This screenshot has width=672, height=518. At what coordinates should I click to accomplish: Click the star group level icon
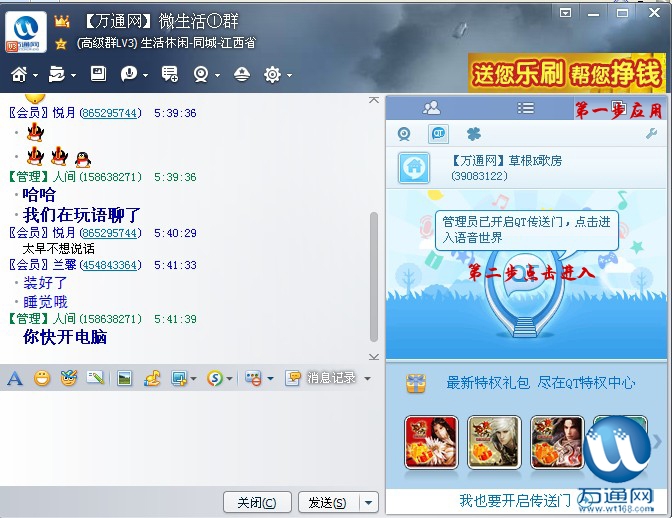61,44
